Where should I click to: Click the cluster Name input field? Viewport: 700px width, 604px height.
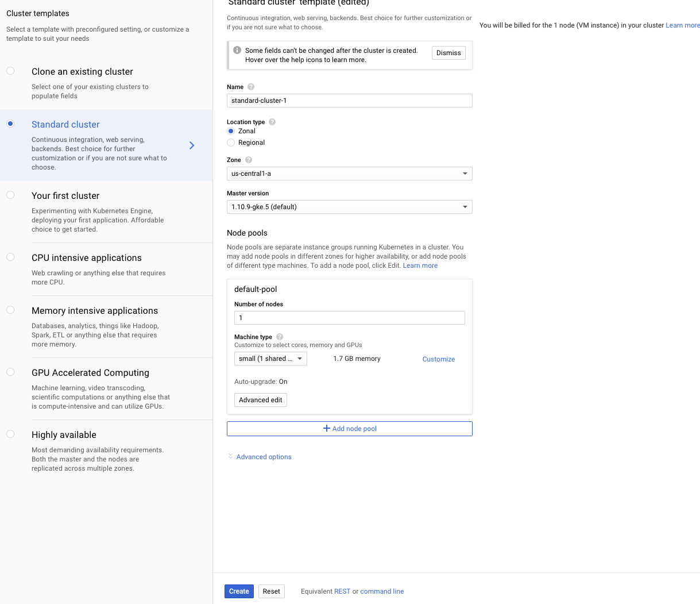[349, 101]
